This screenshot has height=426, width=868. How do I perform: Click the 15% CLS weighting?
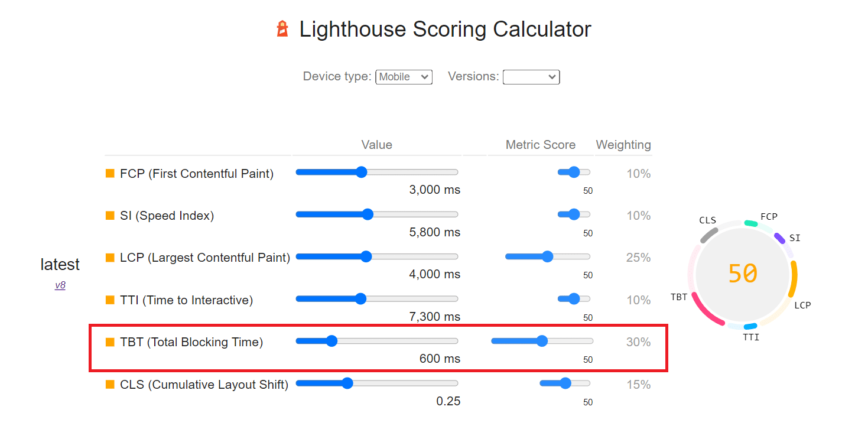639,385
